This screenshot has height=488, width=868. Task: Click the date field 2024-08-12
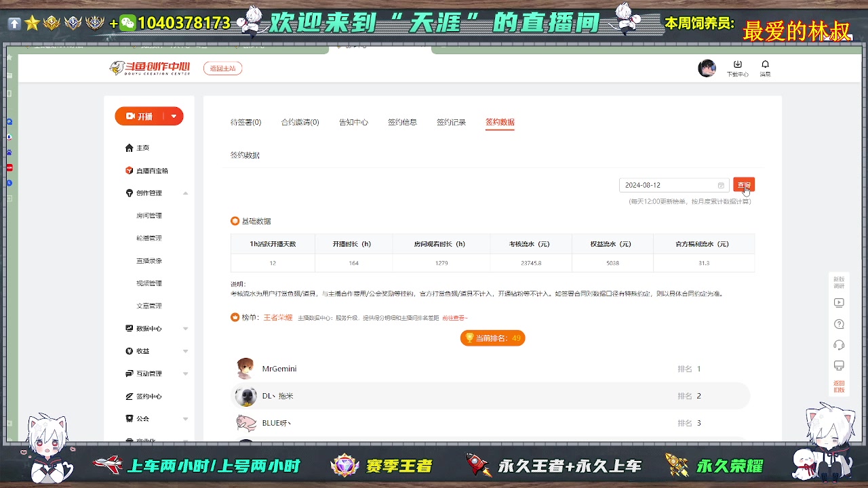(674, 185)
